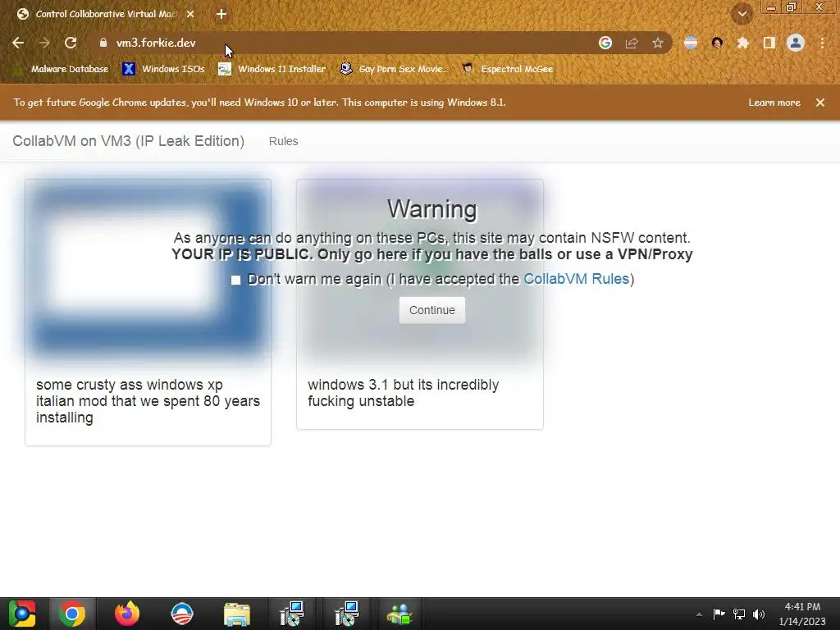Screen dimensions: 840x630
Task: Click the CollabVM on VM3 title
Action: coord(129,141)
